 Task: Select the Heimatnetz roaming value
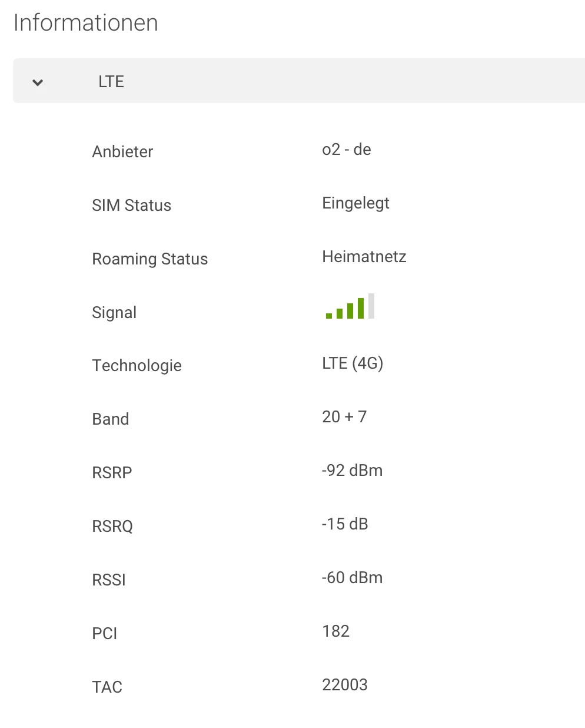tap(364, 257)
